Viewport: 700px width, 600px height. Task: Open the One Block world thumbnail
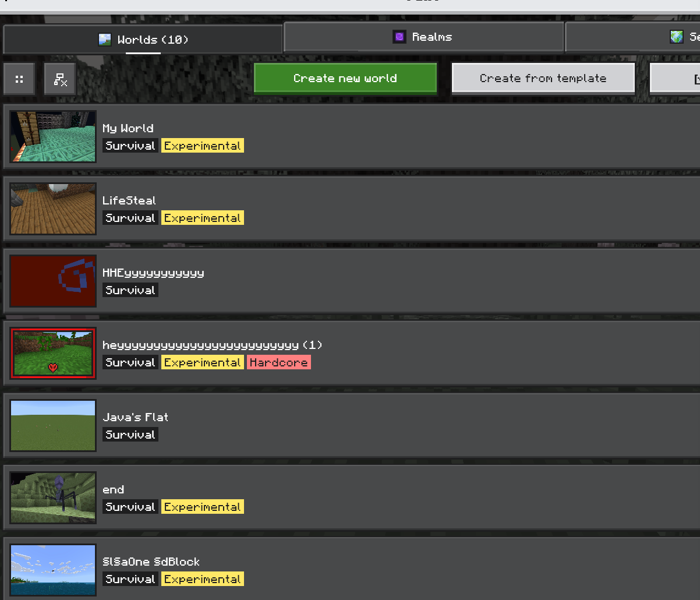53,570
